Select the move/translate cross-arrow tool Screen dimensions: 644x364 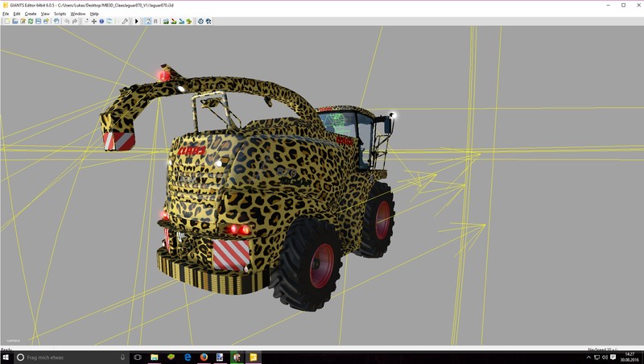pyautogui.click(x=93, y=21)
